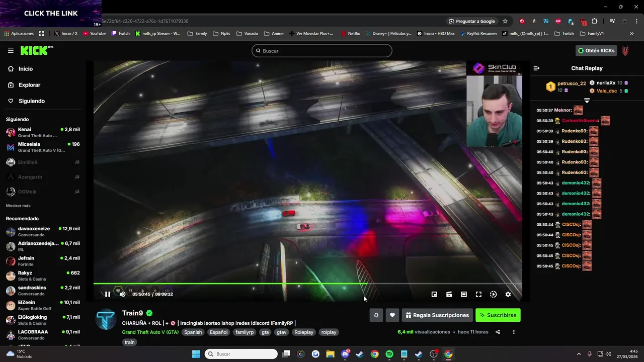Screen dimensions: 644x362
Task: Open Discord from the taskbar
Action: pos(345,354)
